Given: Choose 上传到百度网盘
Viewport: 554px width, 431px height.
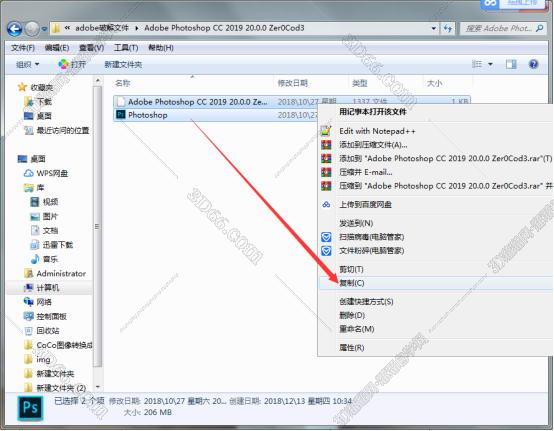Looking at the screenshot, I should pyautogui.click(x=365, y=205).
